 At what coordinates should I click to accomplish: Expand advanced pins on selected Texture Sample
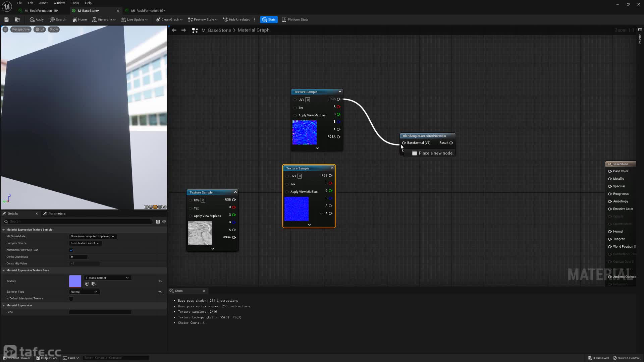tap(309, 225)
